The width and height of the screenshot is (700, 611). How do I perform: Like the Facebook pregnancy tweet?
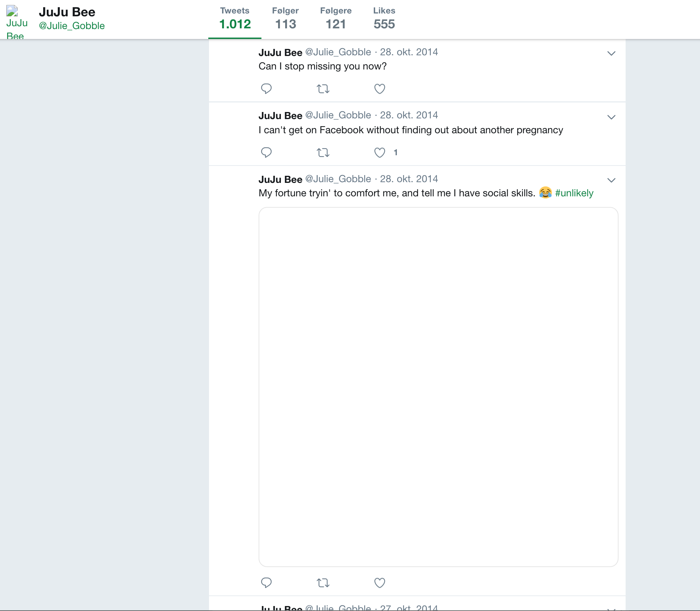click(379, 153)
